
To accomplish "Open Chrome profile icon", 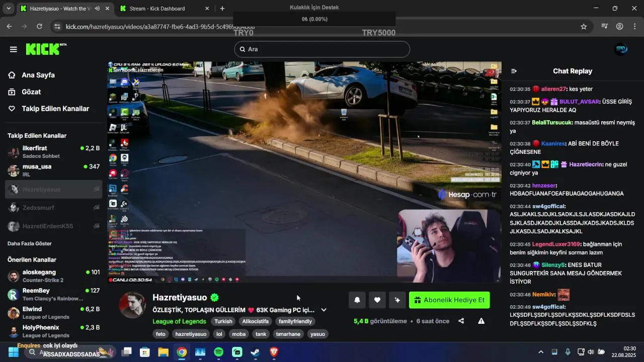I will click(620, 26).
